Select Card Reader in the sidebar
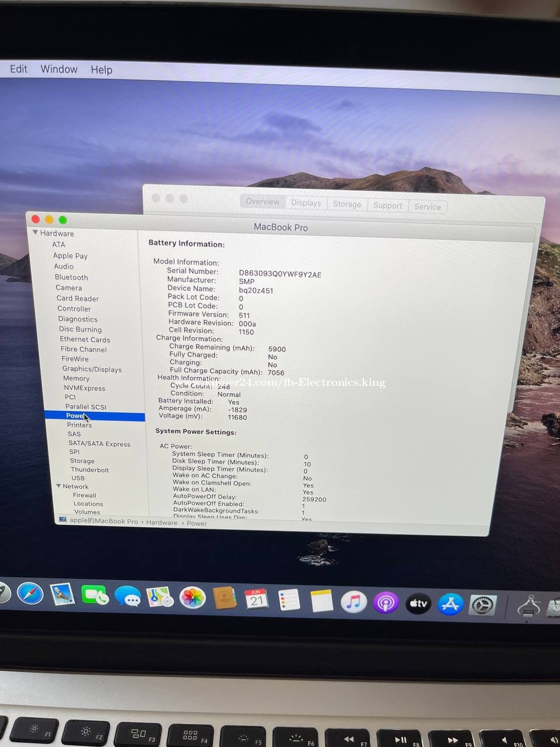This screenshot has height=747, width=560. 78,298
